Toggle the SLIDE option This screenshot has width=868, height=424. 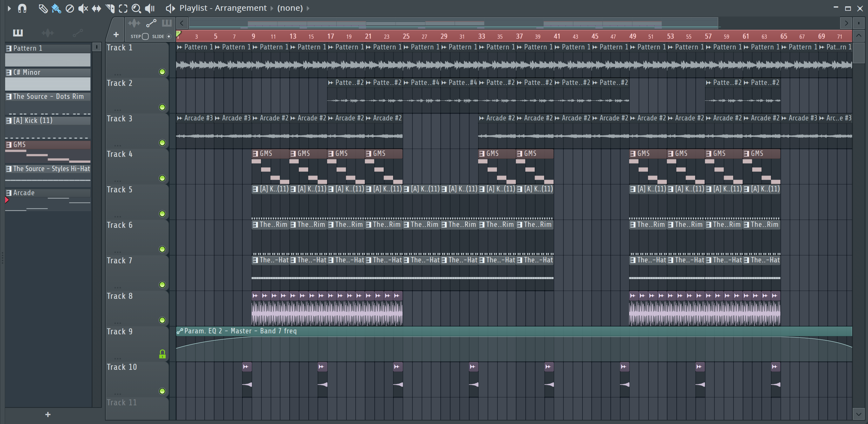[169, 36]
